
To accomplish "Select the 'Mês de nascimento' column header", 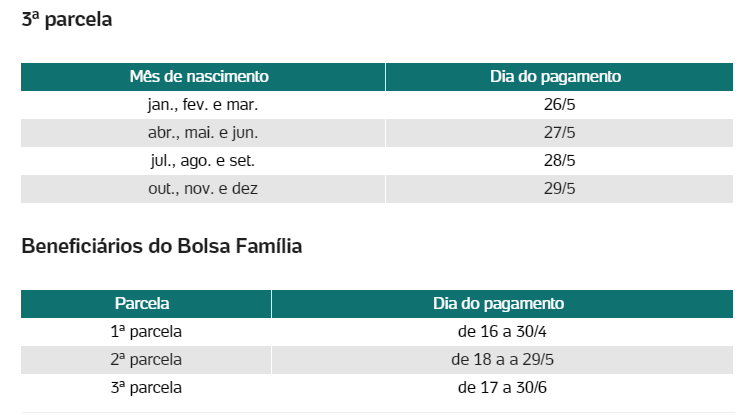I will [203, 76].
